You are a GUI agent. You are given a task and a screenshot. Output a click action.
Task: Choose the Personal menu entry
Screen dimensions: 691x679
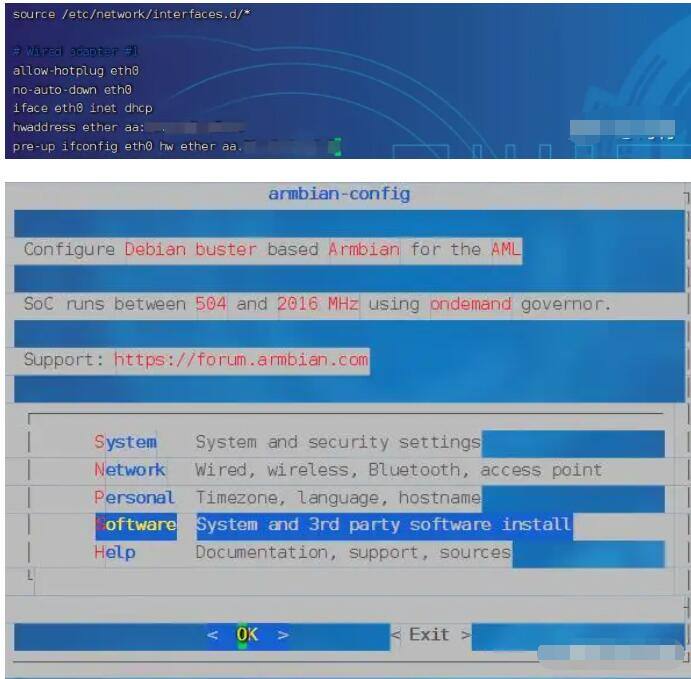[134, 497]
